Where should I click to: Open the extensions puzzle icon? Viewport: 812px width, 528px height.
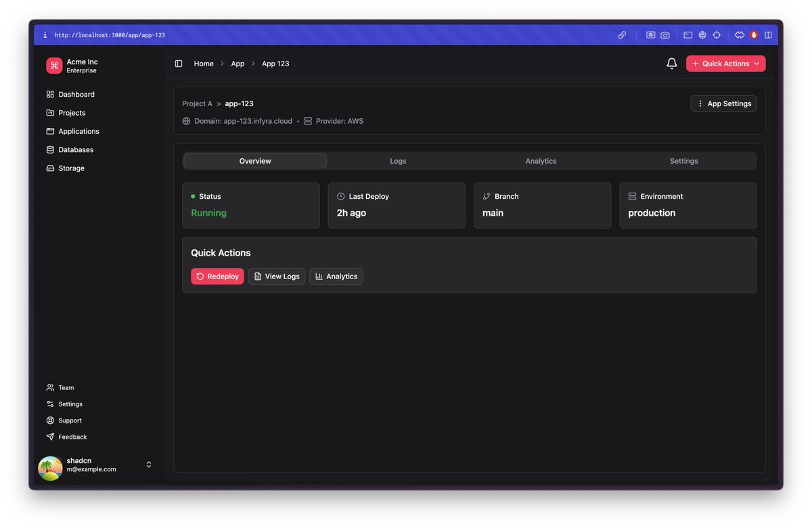click(740, 35)
